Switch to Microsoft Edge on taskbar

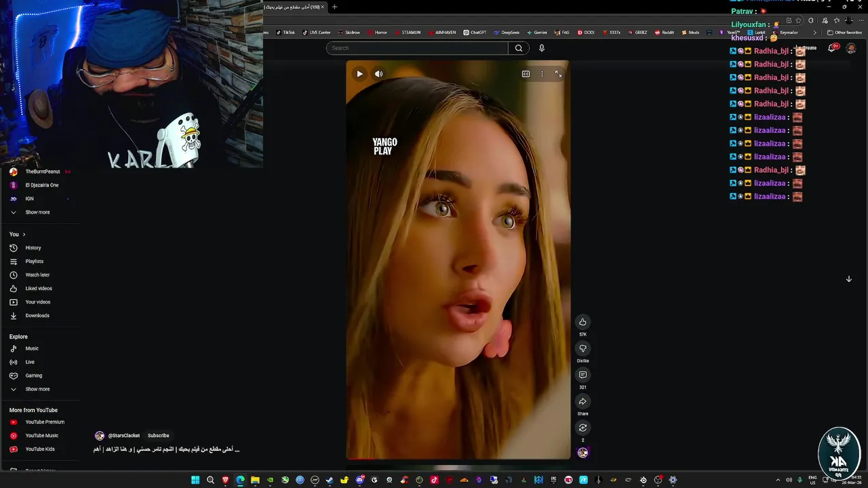pyautogui.click(x=240, y=480)
